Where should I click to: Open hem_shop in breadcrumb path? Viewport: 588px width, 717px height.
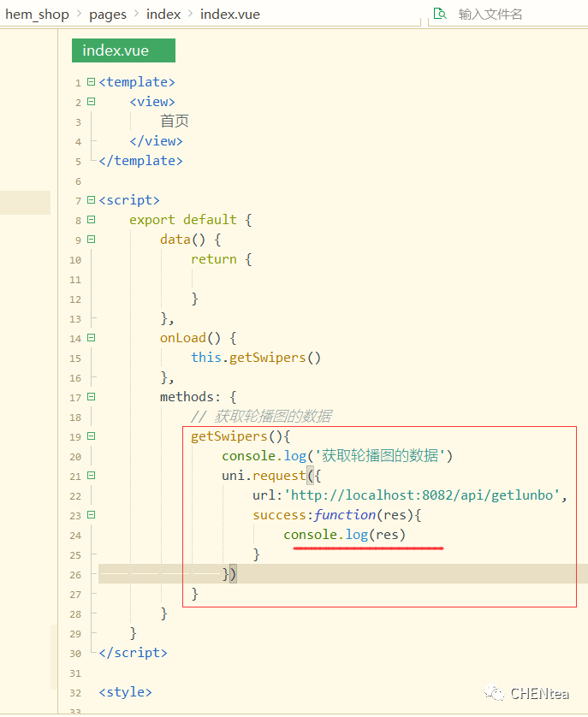(37, 15)
